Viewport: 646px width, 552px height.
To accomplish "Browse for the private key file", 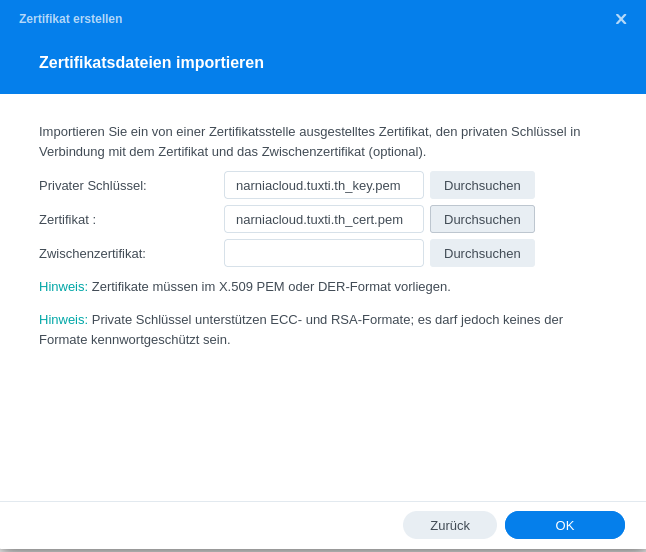I will pos(482,185).
